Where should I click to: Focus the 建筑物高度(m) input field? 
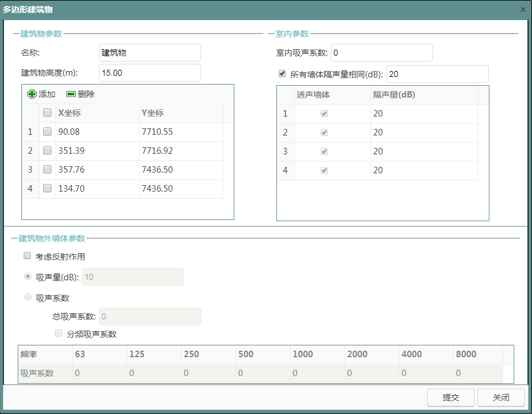[150, 73]
